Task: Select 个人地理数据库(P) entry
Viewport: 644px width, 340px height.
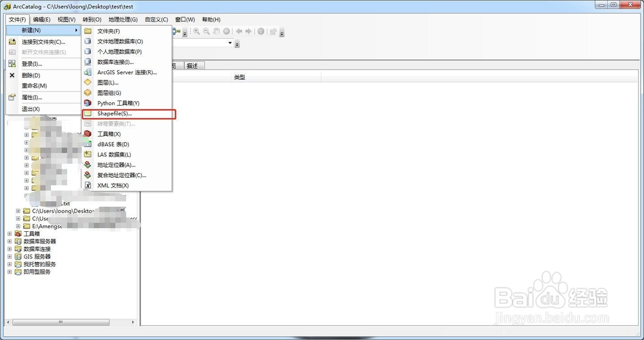Action: pos(128,52)
